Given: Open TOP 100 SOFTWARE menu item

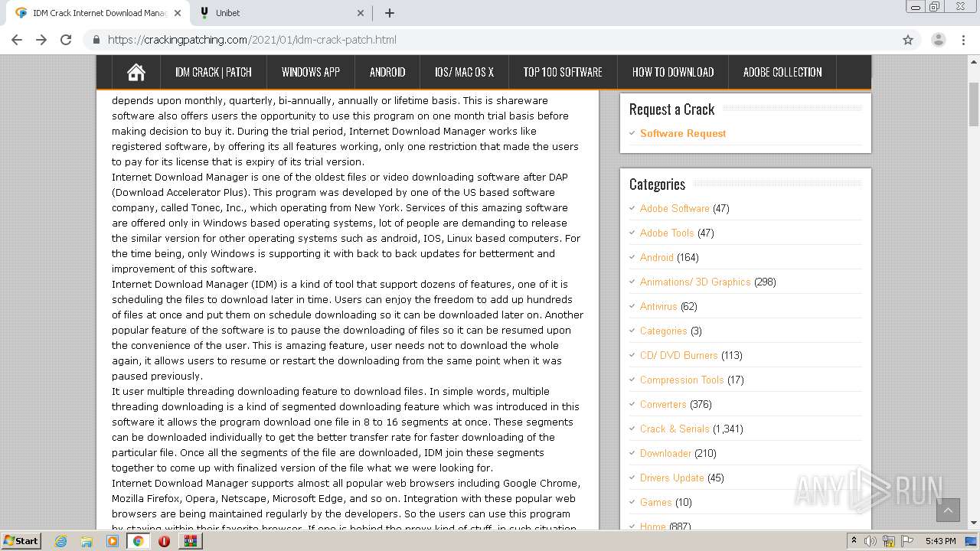Looking at the screenshot, I should 563,72.
